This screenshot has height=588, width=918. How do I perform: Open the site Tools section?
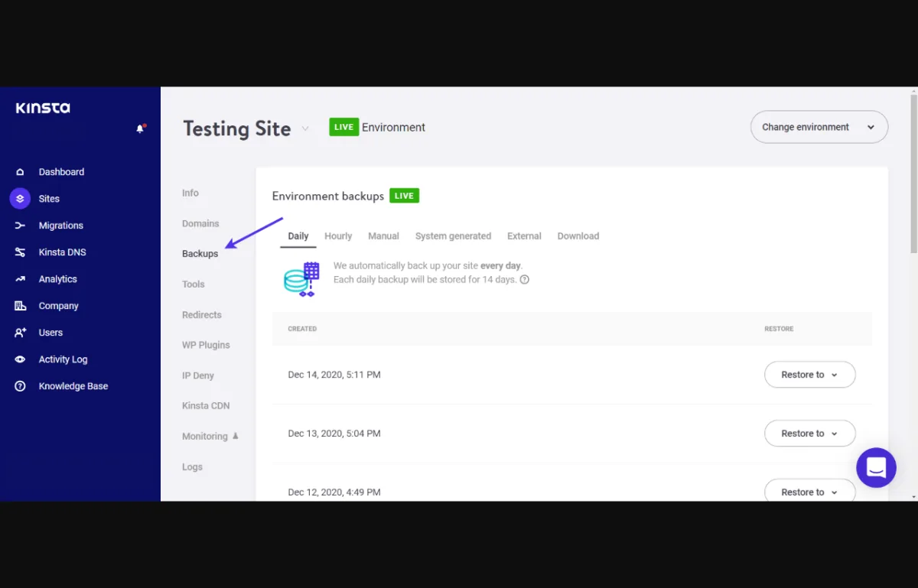(x=194, y=284)
